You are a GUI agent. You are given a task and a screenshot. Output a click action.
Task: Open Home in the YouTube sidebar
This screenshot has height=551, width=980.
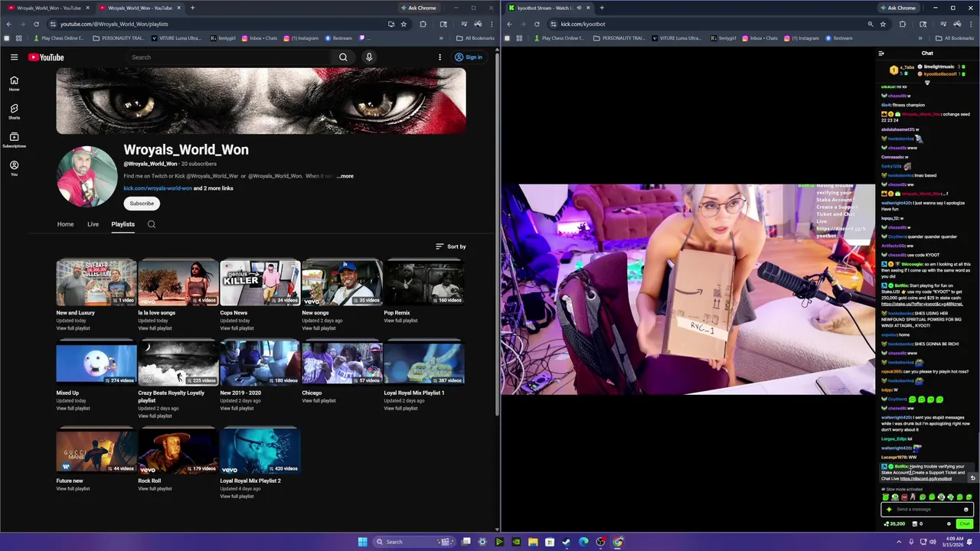tap(14, 83)
